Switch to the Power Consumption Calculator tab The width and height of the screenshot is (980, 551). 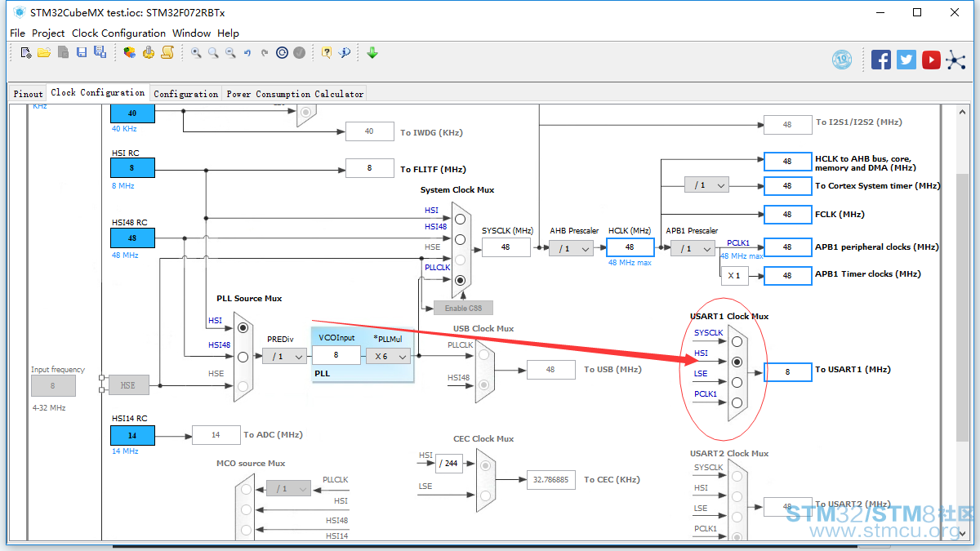[294, 94]
